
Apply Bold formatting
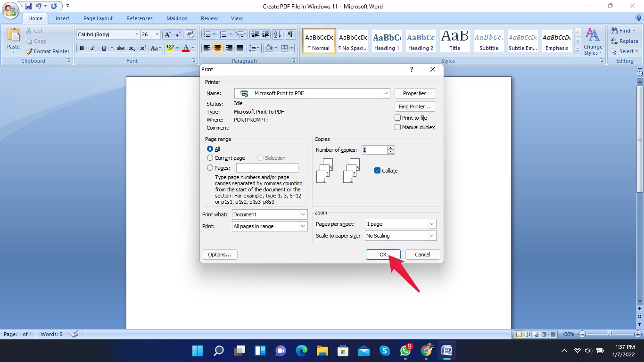tap(82, 48)
